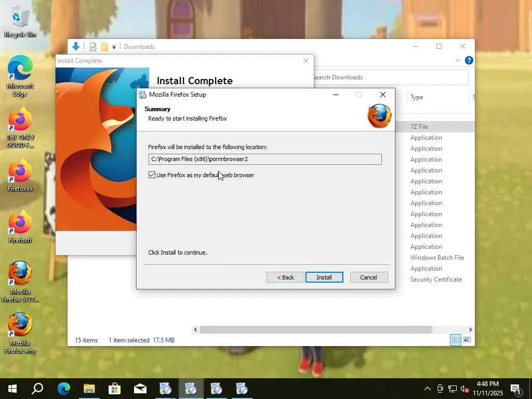Open Mail app from the taskbar
Image resolution: width=532 pixels, height=399 pixels.
[140, 389]
